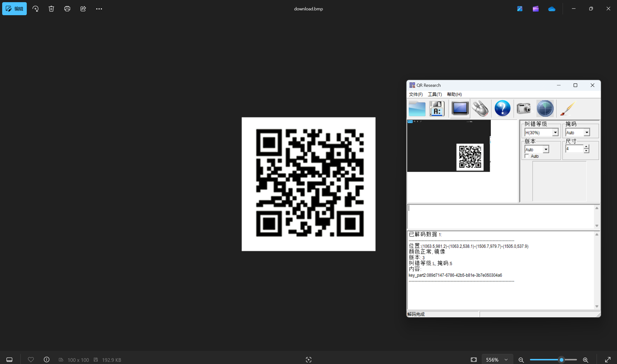The image size is (617, 364).
Task: Capture using the camera icon
Action: click(x=523, y=108)
